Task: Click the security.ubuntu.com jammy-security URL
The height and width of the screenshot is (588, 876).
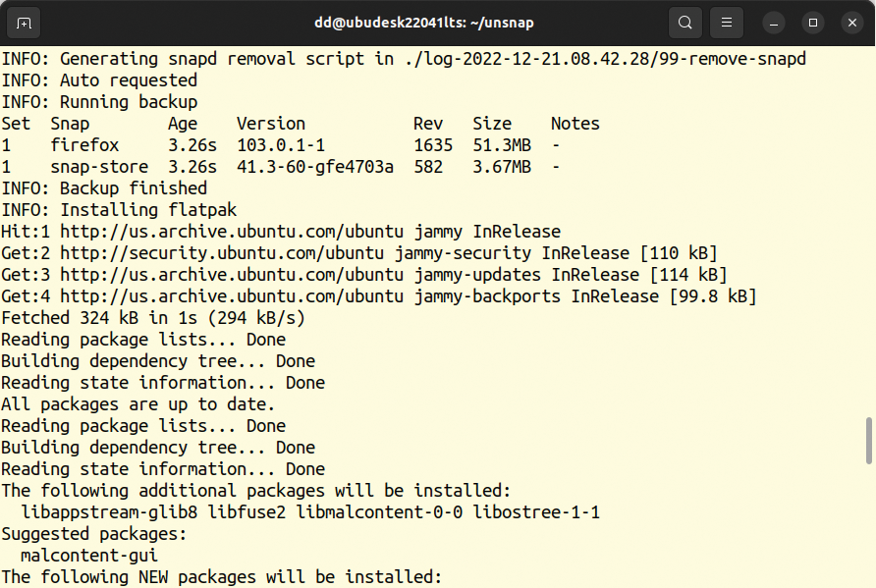Action: tap(222, 253)
